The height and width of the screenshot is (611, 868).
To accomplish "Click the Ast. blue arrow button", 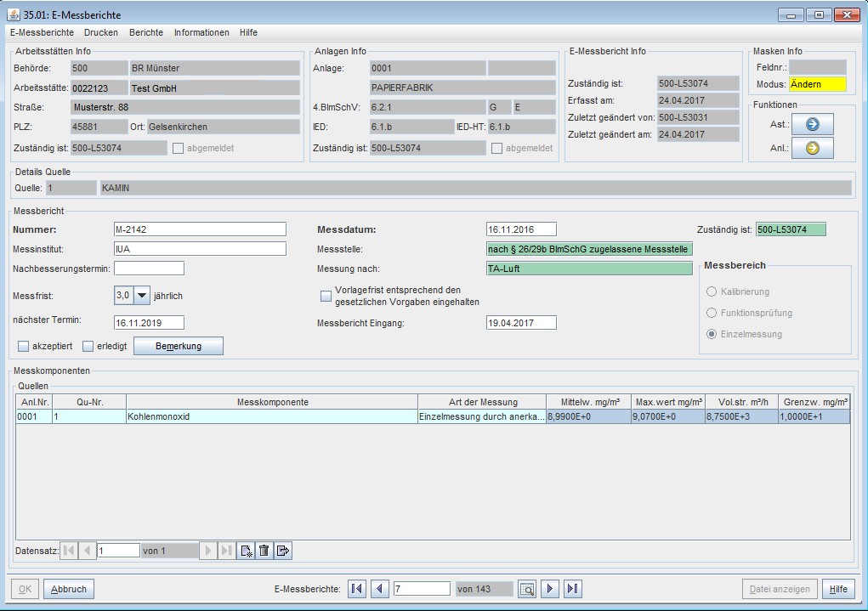I will [811, 124].
